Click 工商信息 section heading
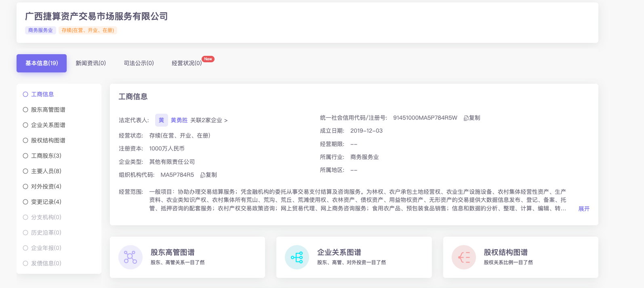Viewport: 644px width, 288px height. click(133, 97)
